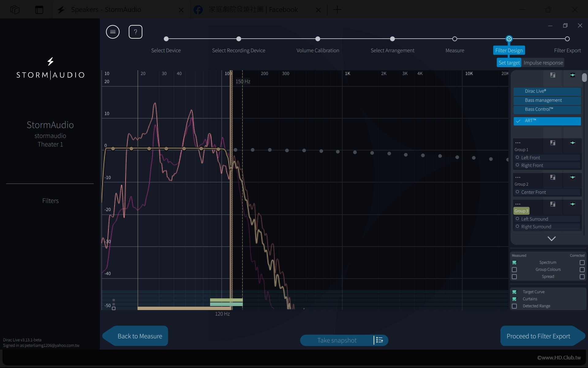
Task: Select ART option
Action: click(x=547, y=121)
